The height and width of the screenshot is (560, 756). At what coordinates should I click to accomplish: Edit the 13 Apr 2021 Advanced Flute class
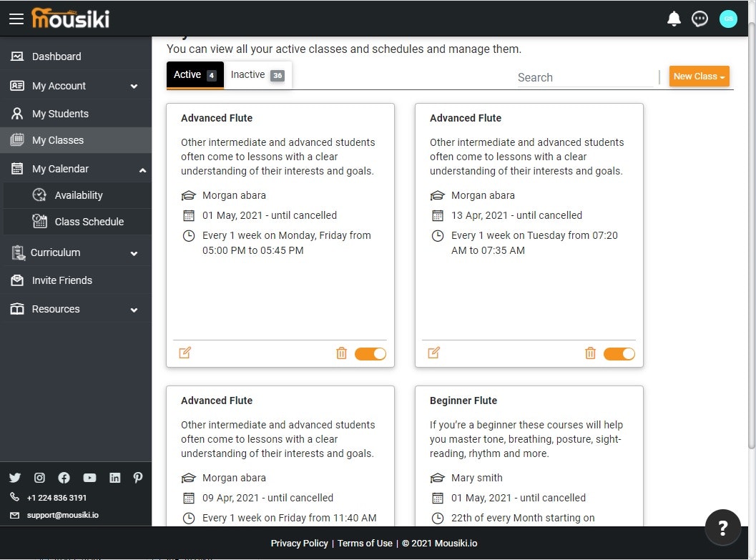click(x=434, y=353)
